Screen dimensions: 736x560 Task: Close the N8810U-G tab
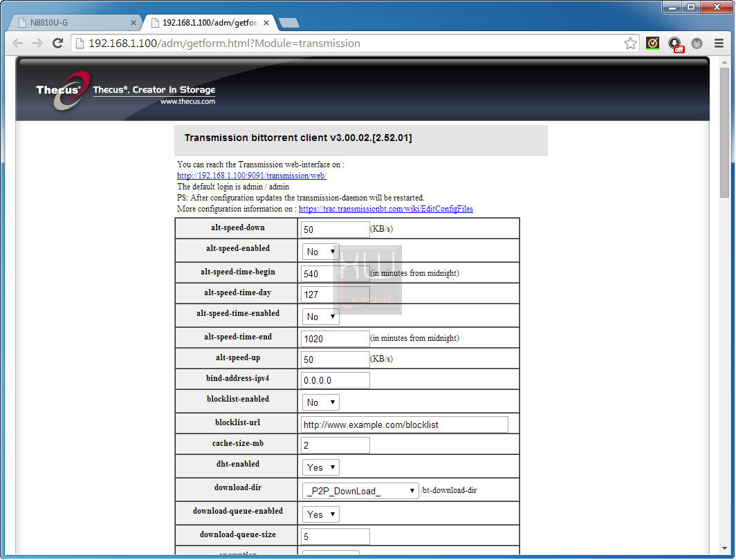tap(134, 23)
